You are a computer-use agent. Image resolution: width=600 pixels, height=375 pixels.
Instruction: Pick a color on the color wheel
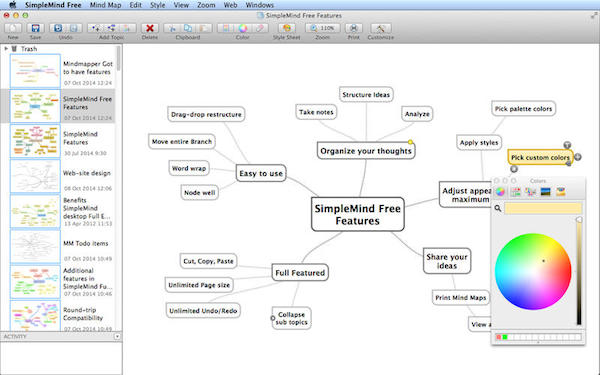click(533, 271)
